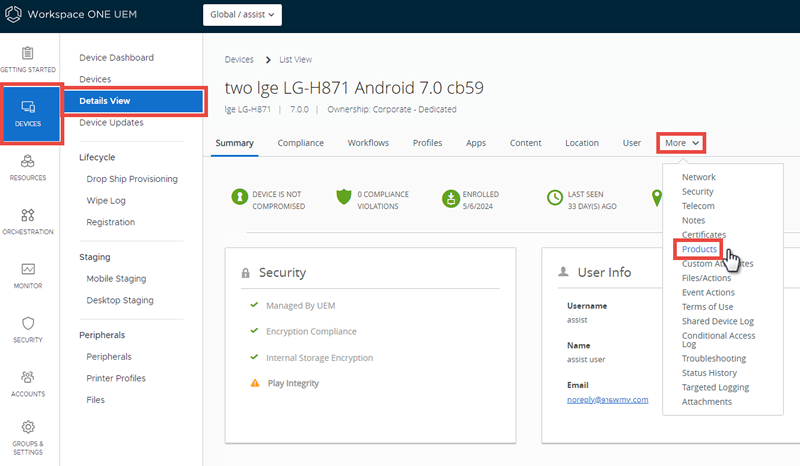Expand the More tab dropdown

pos(682,143)
